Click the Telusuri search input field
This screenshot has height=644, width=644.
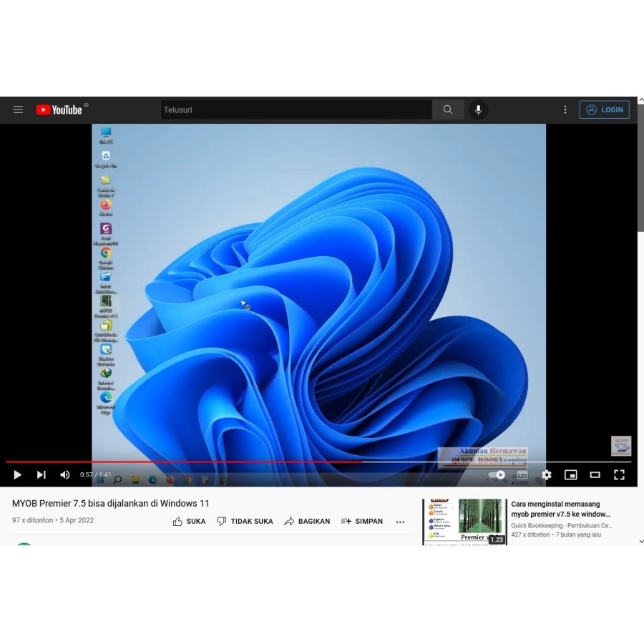pyautogui.click(x=296, y=109)
